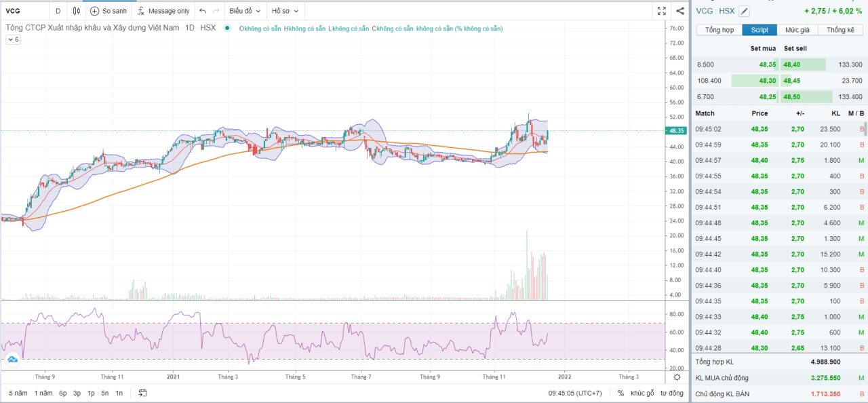Click the Set sell price 48,50
Image resolution: width=868 pixels, height=403 pixels.
[x=791, y=96]
